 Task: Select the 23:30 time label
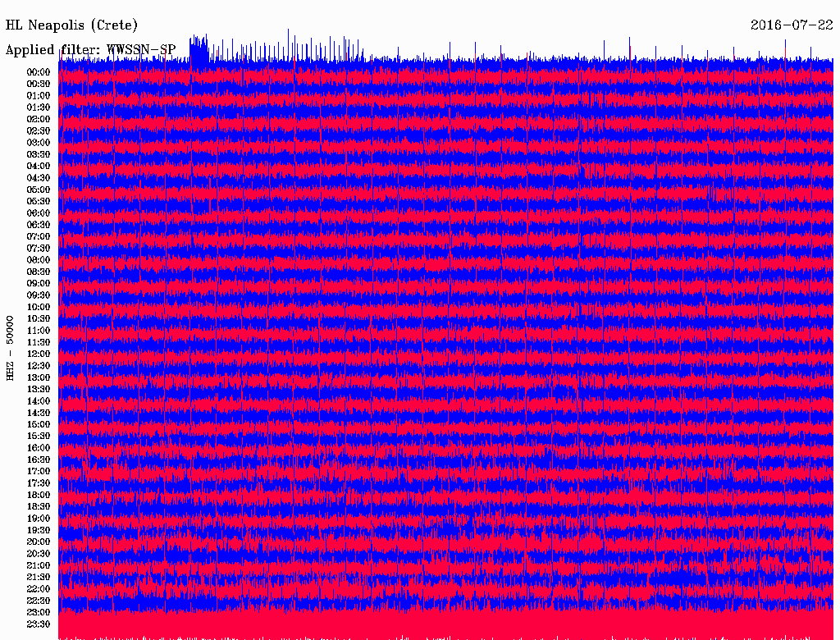tap(39, 624)
